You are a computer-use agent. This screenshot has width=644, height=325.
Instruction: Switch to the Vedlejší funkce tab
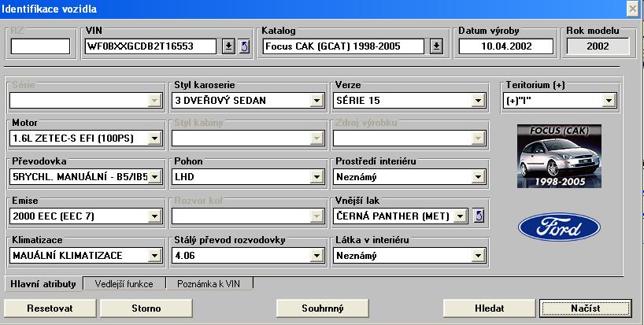[x=124, y=283]
